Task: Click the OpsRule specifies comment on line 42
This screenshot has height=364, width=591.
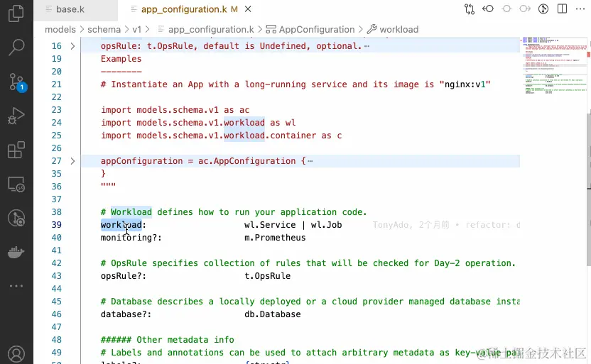Action: tap(308, 263)
